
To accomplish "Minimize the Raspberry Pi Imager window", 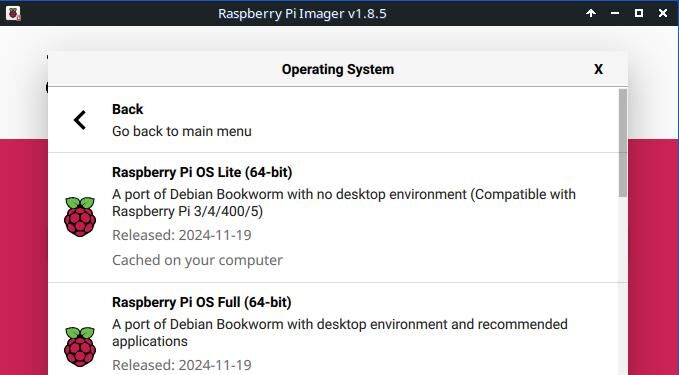I will pos(615,13).
